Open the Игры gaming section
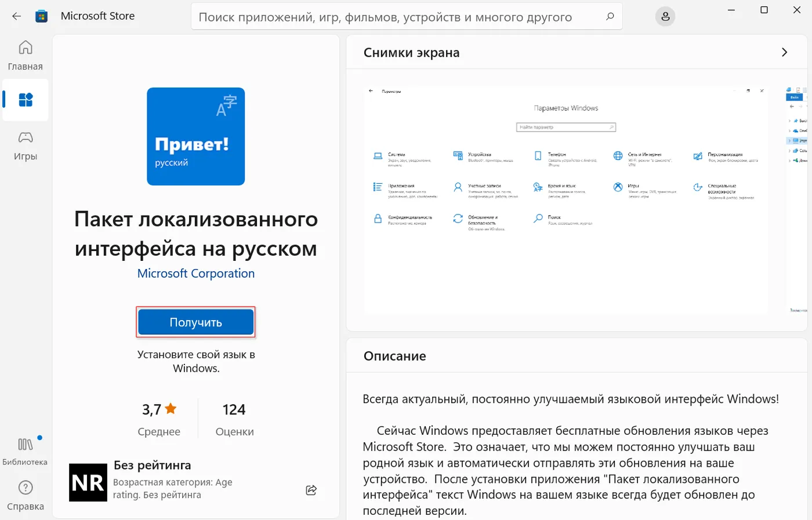Viewport: 812px width, 520px height. [x=26, y=145]
